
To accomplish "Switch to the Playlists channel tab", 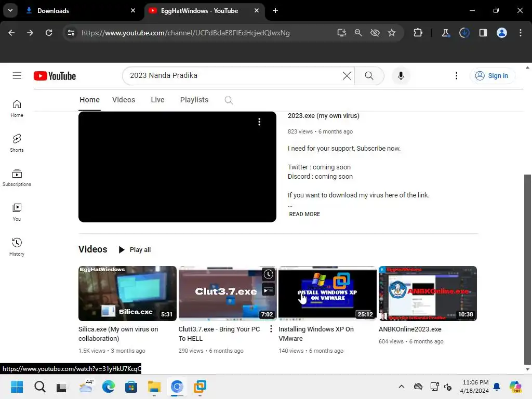I will pos(194,100).
